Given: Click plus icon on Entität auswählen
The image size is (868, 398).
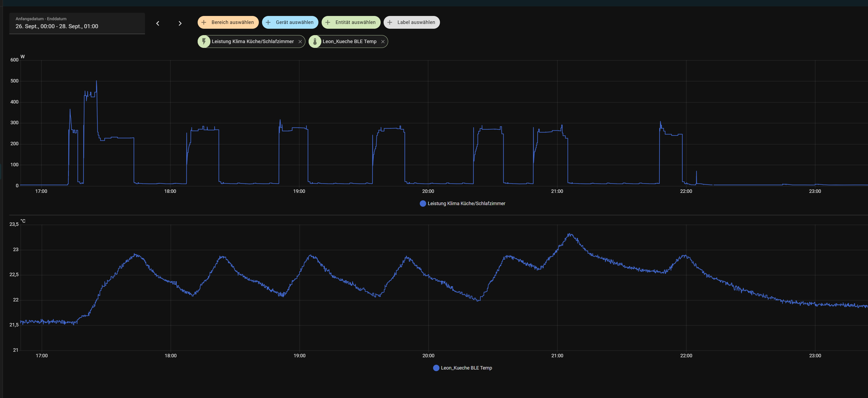Looking at the screenshot, I should [328, 22].
